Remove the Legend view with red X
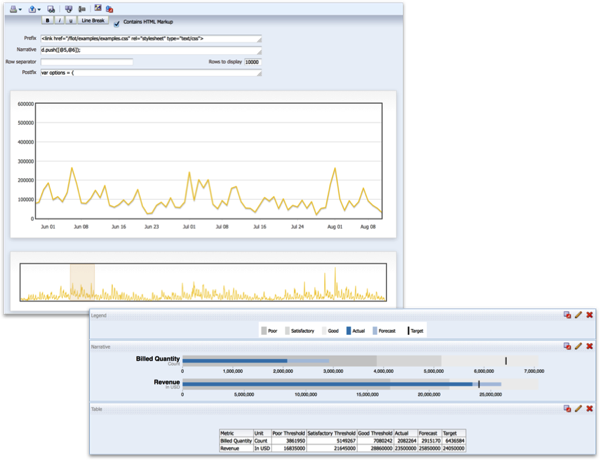 [589, 315]
